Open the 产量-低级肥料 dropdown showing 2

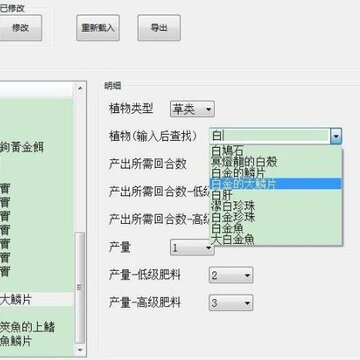point(231,275)
